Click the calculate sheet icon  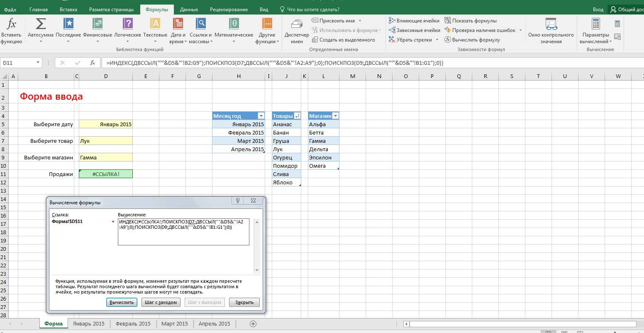617,37
